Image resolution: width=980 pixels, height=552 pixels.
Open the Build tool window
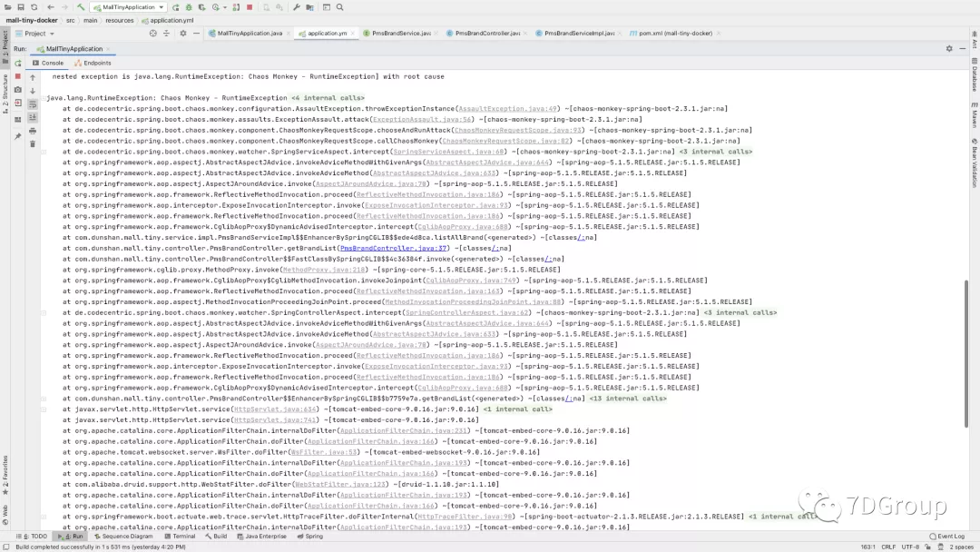[x=216, y=537]
